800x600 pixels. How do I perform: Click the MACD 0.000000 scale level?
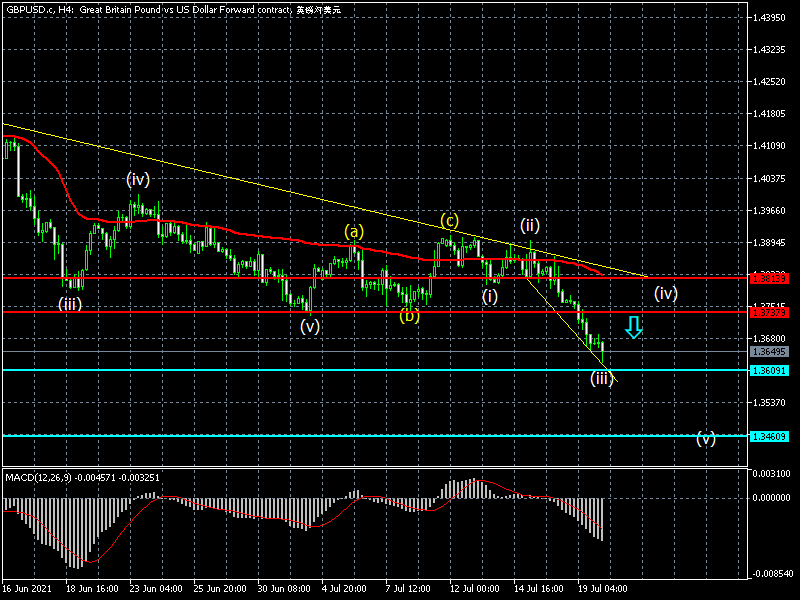773,497
